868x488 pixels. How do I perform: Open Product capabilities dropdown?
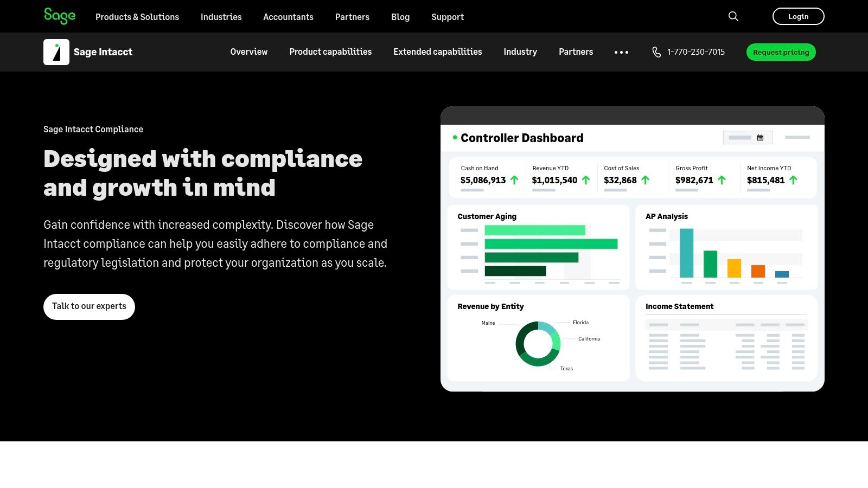(330, 52)
